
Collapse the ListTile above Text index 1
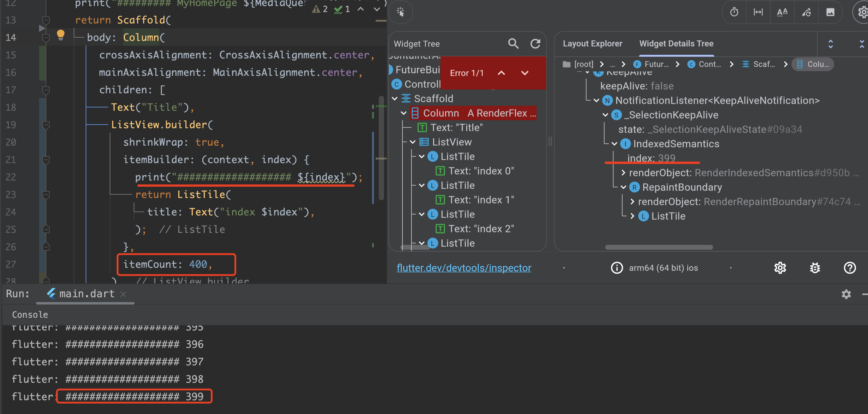tap(422, 185)
